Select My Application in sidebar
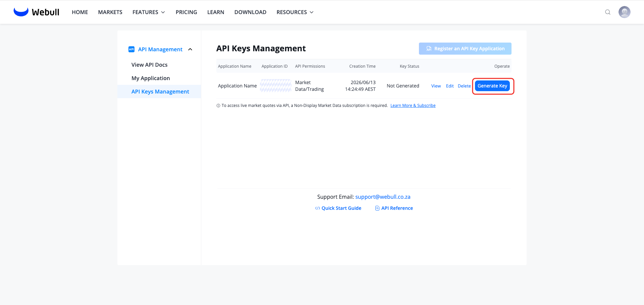The width and height of the screenshot is (644, 305). [x=151, y=78]
